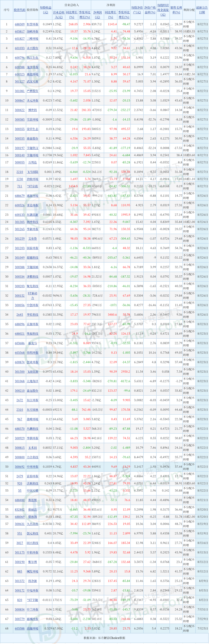Open the 海峡环保 stock name link
Image resolution: width=209 pixels, height=644 pixels.
pos(33,32)
